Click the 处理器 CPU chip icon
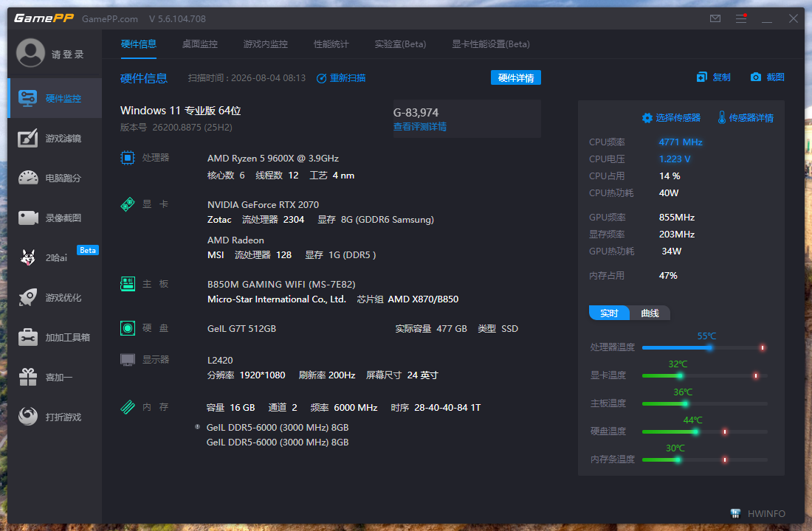812x531 pixels. pos(128,157)
